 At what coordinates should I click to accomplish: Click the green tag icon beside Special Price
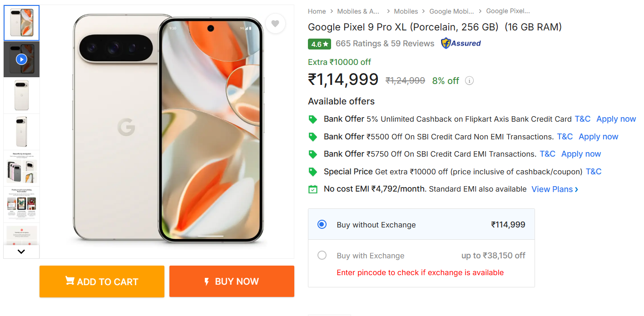312,172
